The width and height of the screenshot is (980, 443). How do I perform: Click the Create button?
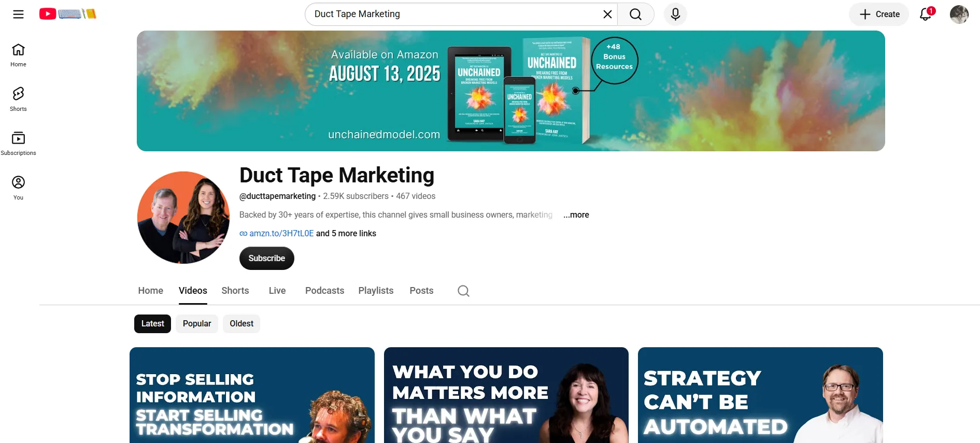tap(879, 14)
